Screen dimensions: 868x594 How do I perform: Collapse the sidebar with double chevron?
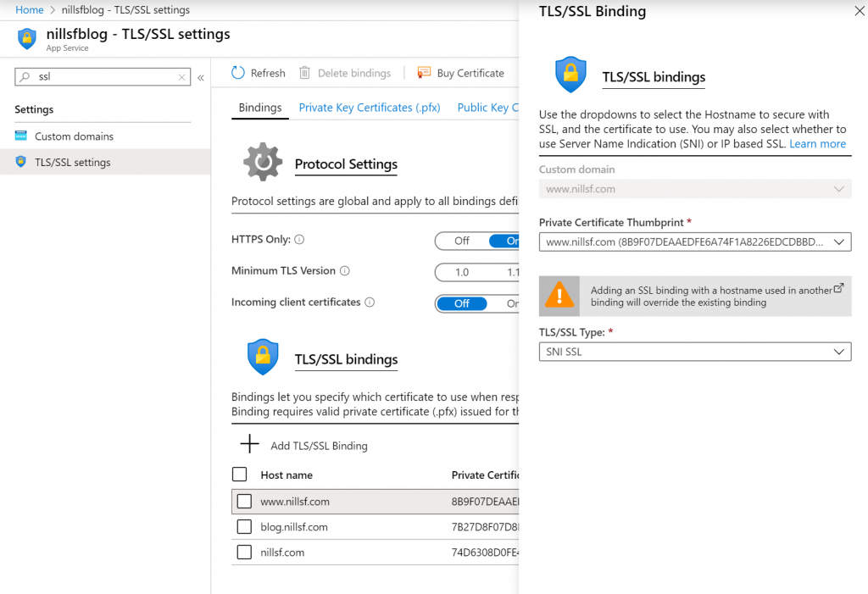click(200, 77)
